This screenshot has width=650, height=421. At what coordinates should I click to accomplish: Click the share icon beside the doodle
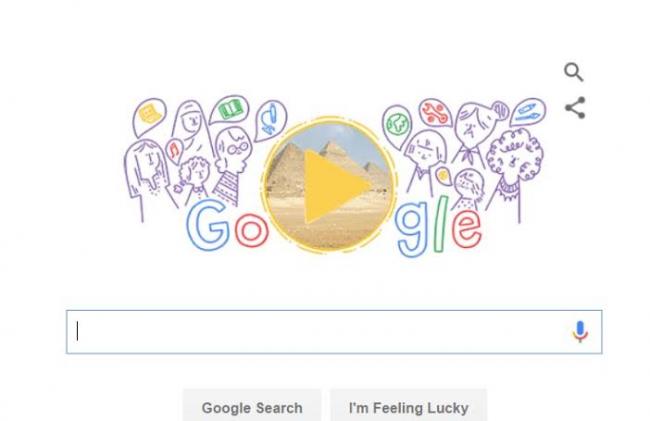[575, 108]
